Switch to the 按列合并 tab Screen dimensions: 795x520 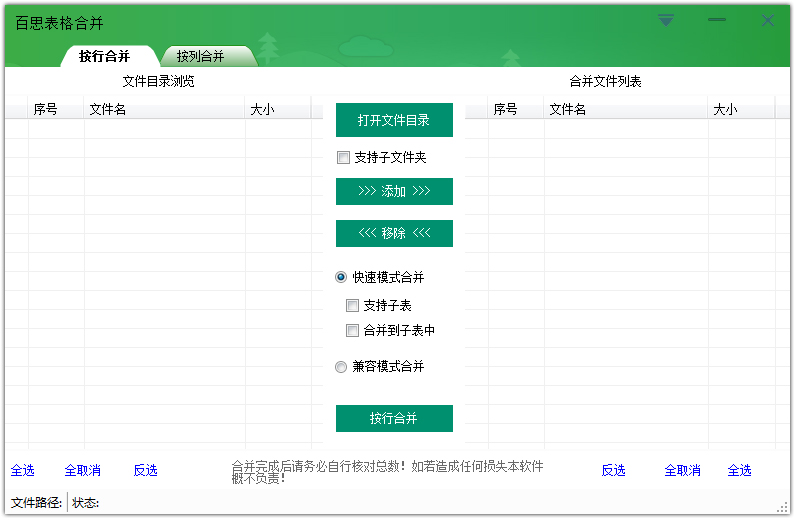coord(200,56)
